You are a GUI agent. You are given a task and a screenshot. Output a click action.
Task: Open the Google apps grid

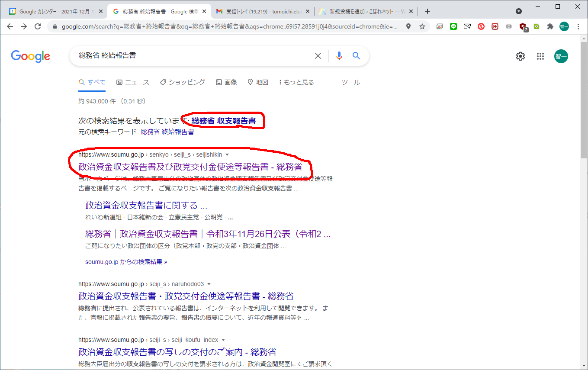[540, 56]
